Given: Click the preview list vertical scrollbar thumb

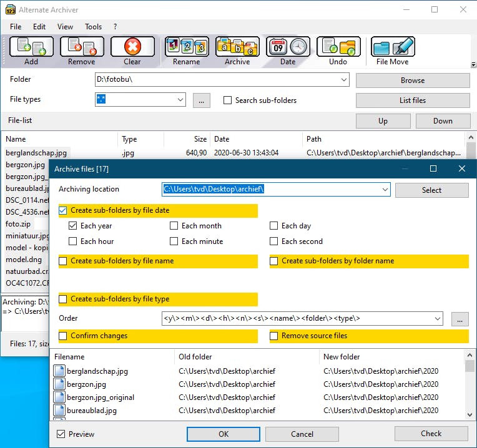Looking at the screenshot, I should [x=470, y=366].
